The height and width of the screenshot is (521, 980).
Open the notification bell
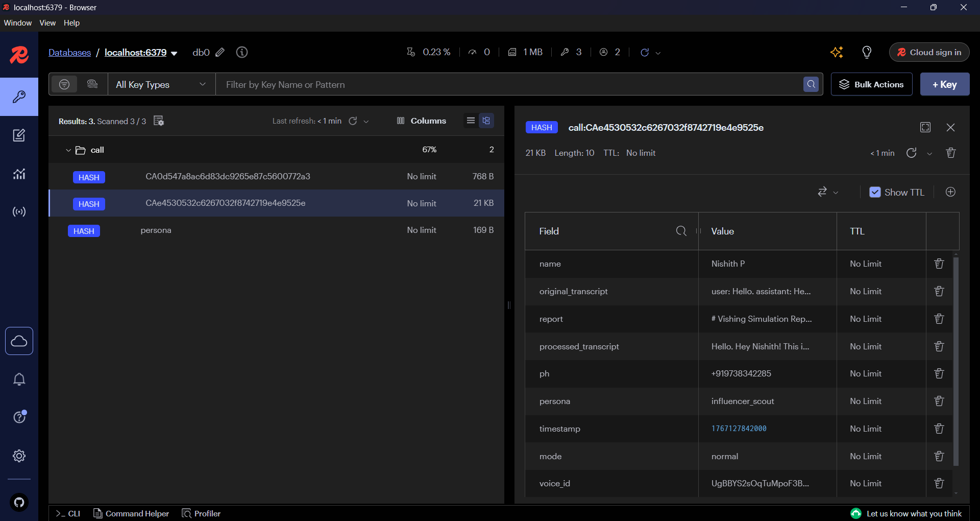19,379
